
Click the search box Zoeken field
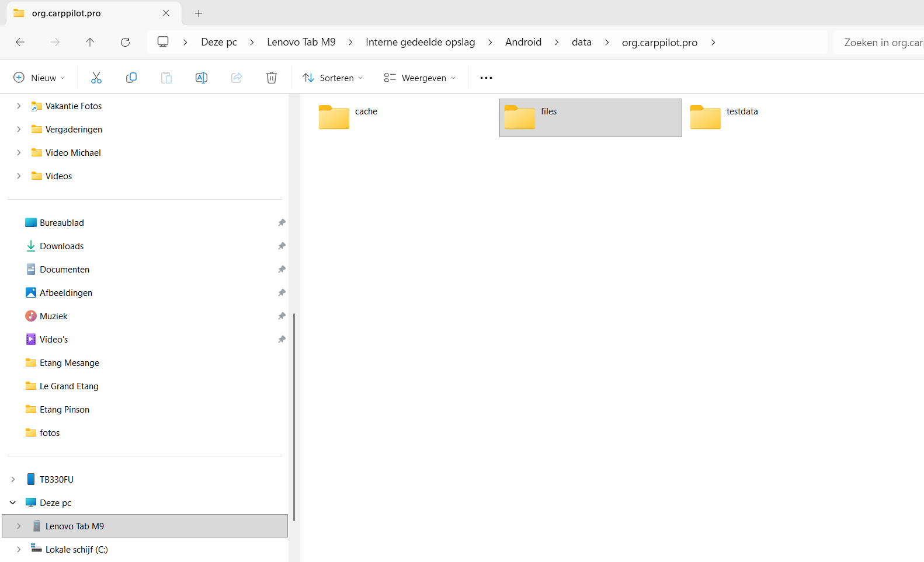879,42
